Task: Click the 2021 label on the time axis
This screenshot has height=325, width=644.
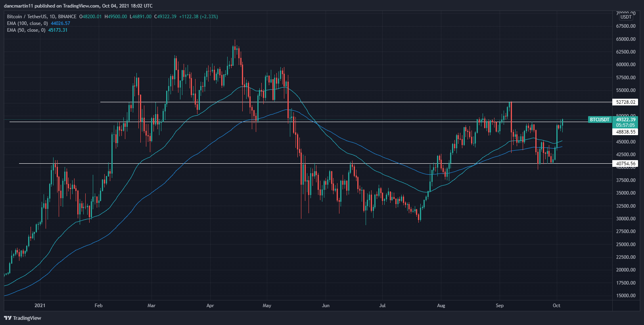Action: coord(40,306)
